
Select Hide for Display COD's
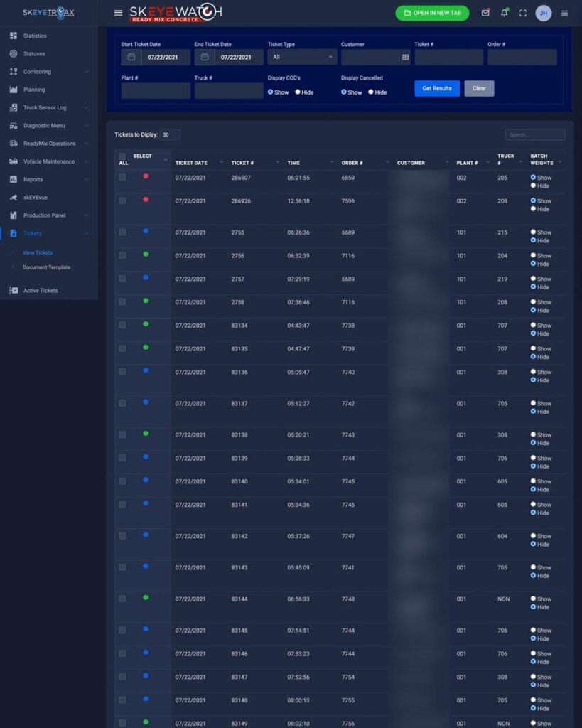pos(298,92)
